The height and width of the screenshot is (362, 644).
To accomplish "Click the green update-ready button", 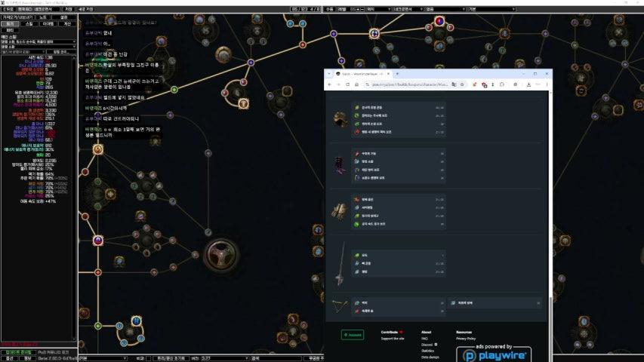I will [18, 352].
